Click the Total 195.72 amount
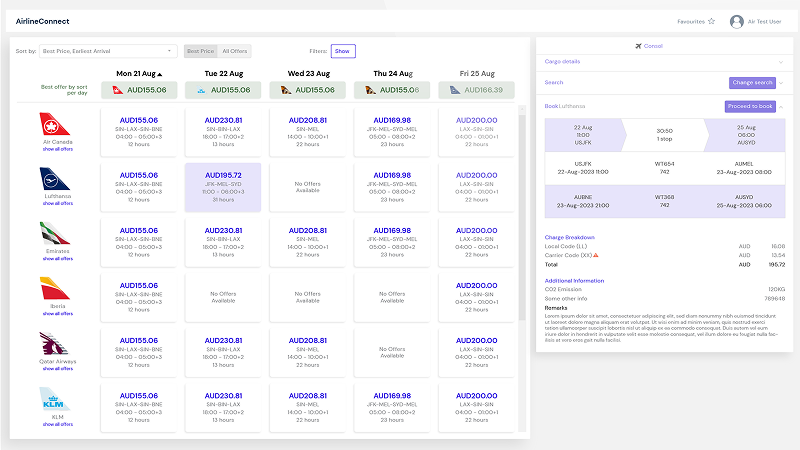Viewport: 800px width, 450px height. pos(777,265)
